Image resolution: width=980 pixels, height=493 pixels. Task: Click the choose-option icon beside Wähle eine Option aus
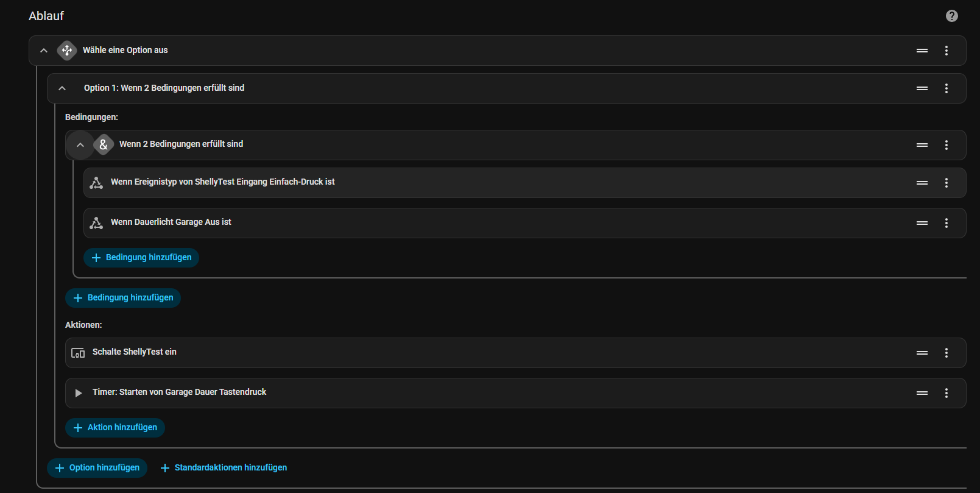(67, 51)
